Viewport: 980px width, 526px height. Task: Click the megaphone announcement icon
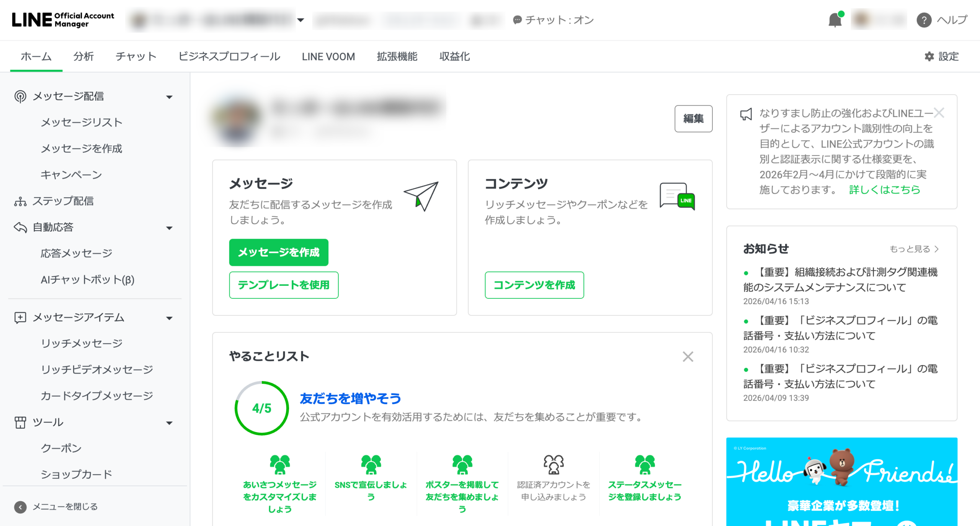click(x=746, y=114)
